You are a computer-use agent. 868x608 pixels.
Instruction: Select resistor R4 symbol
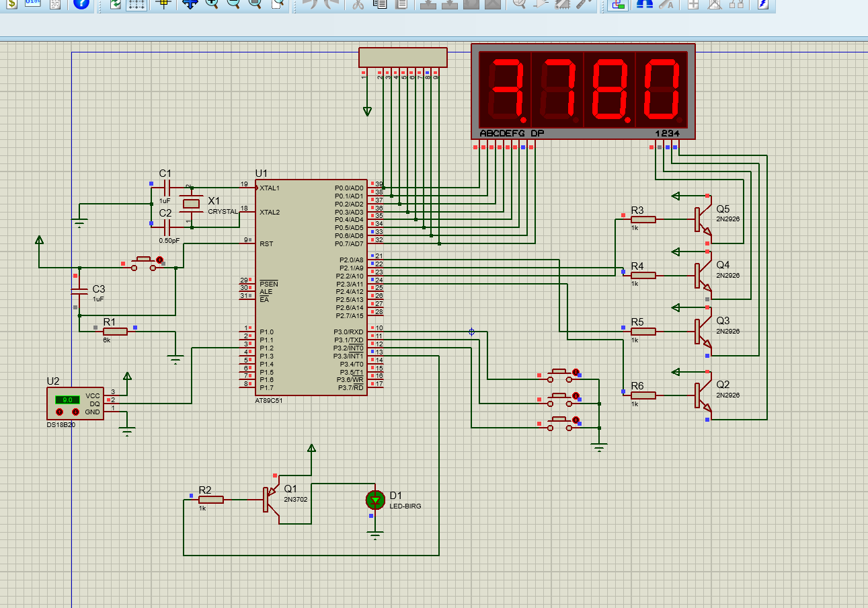(x=643, y=275)
